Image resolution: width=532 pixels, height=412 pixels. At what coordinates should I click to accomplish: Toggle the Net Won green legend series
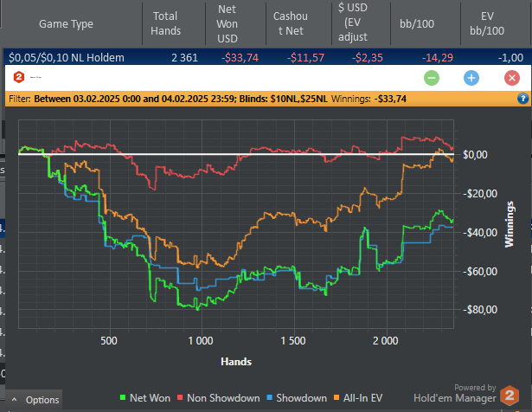[x=144, y=398]
